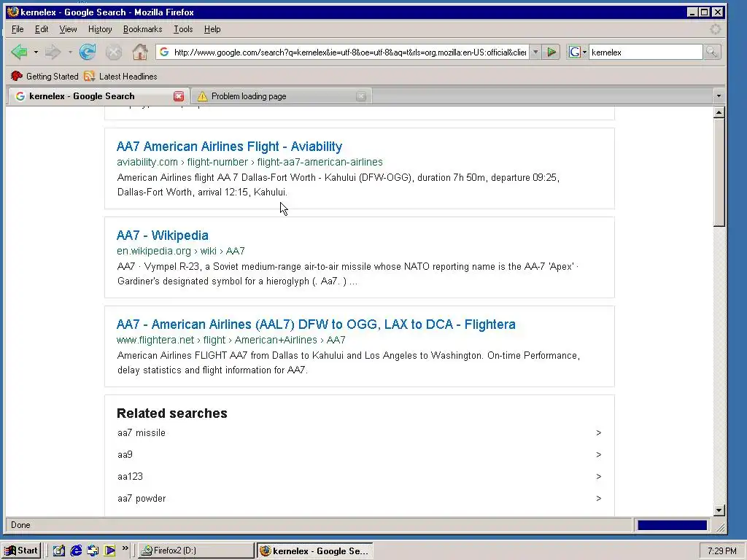Click the chevron beside aa7 powder
Screen dimensions: 747x560
pos(599,499)
